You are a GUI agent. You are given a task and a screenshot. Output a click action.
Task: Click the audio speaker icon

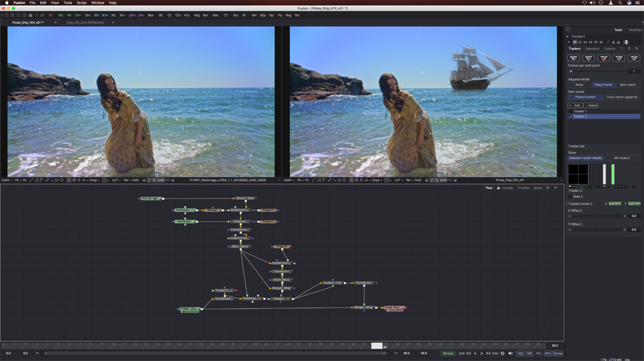click(x=511, y=353)
